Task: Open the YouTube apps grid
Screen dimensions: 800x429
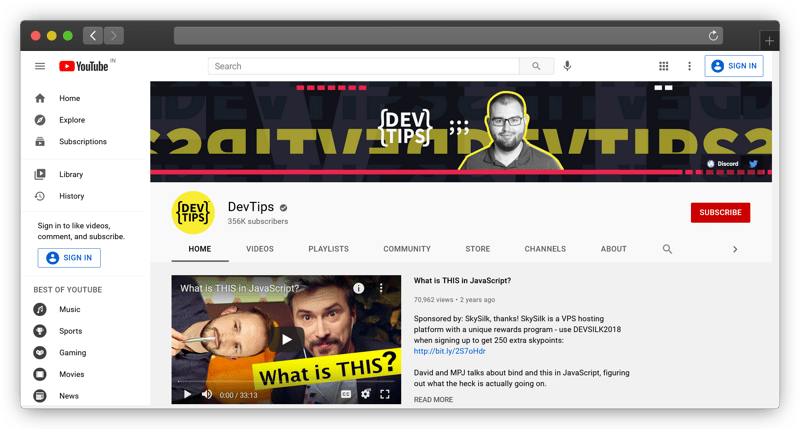Action: 663,66
